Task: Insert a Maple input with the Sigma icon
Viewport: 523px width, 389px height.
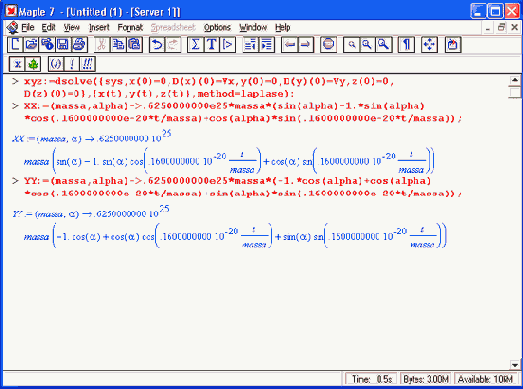Action: coord(195,45)
